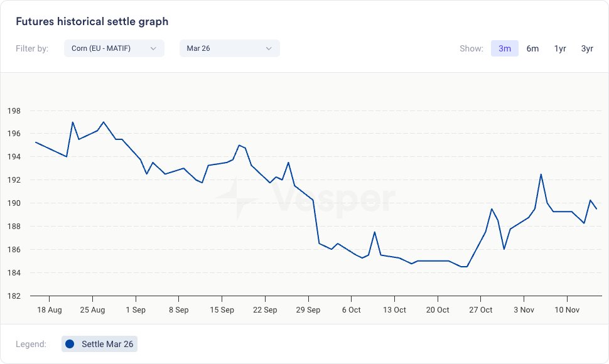The height and width of the screenshot is (364, 609).
Task: Click the 29 Sep x-axis date label
Action: click(x=308, y=310)
